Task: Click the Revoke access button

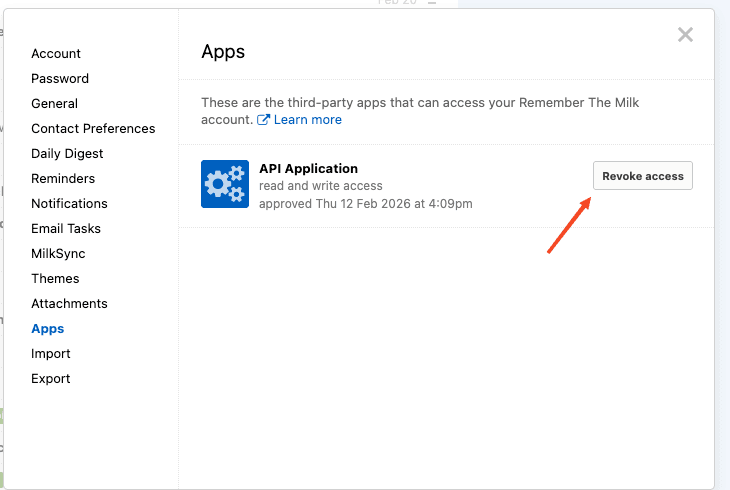Action: click(642, 176)
